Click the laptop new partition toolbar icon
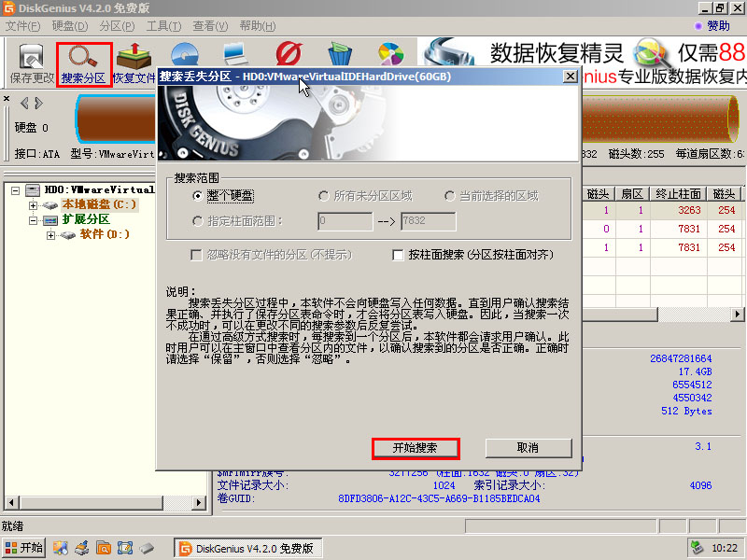Viewport: 747px width, 560px height. pyautogui.click(x=235, y=54)
